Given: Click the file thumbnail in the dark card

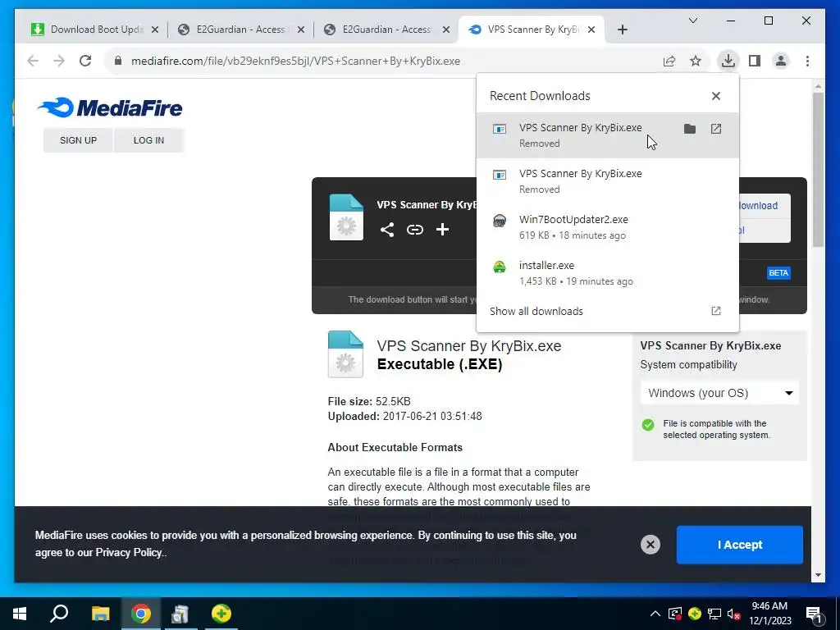Looking at the screenshot, I should click(346, 217).
